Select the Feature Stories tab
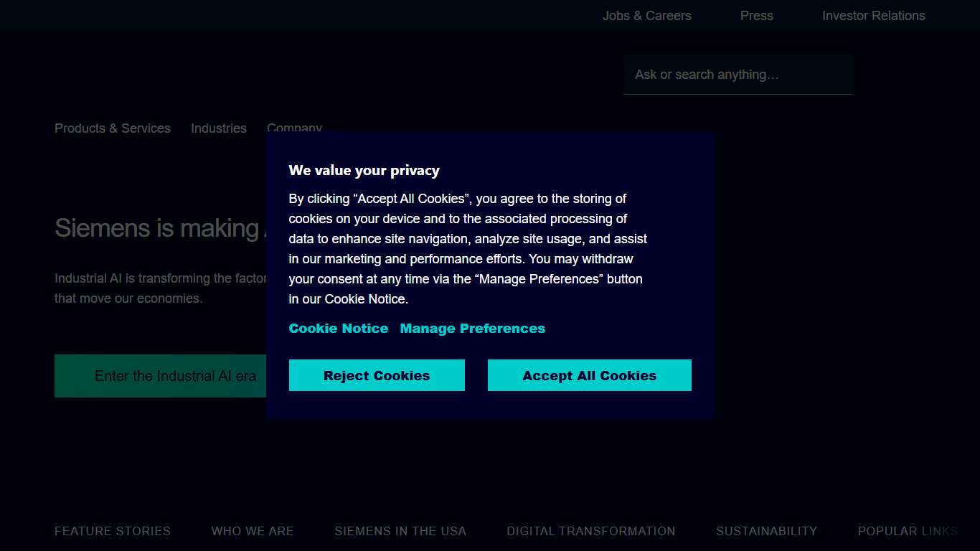Screen dimensions: 980x551 click(113, 532)
